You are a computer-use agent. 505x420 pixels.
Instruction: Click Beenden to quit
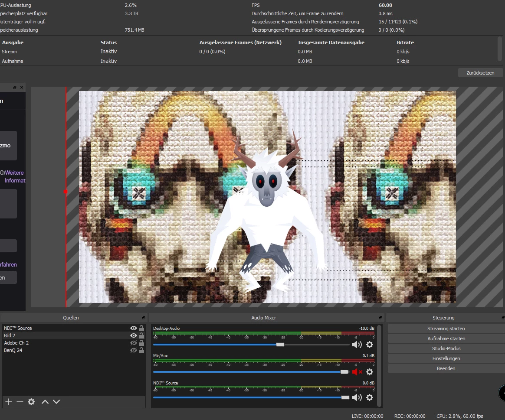pyautogui.click(x=446, y=368)
